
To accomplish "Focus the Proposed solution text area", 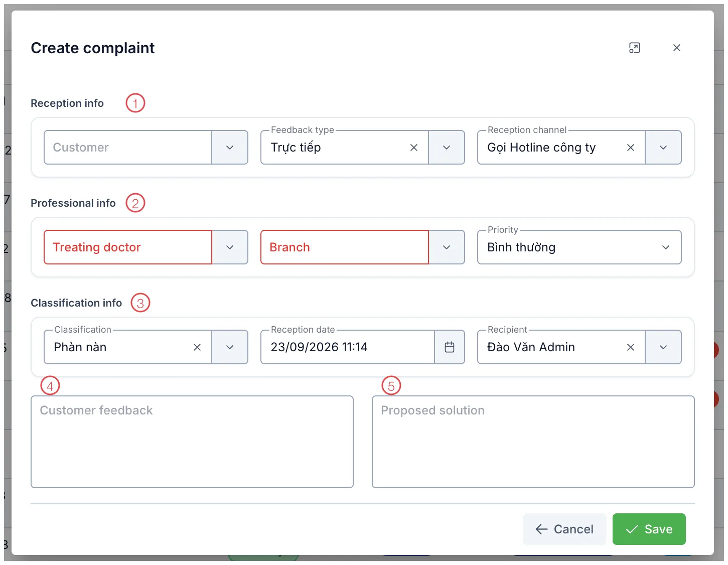I will point(533,442).
